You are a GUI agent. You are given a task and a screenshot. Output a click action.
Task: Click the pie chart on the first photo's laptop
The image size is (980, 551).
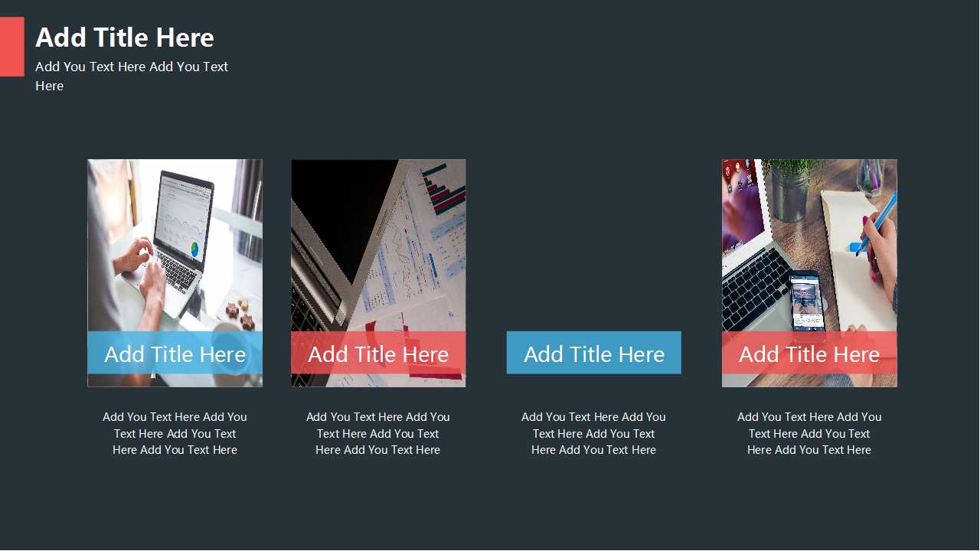(x=195, y=249)
